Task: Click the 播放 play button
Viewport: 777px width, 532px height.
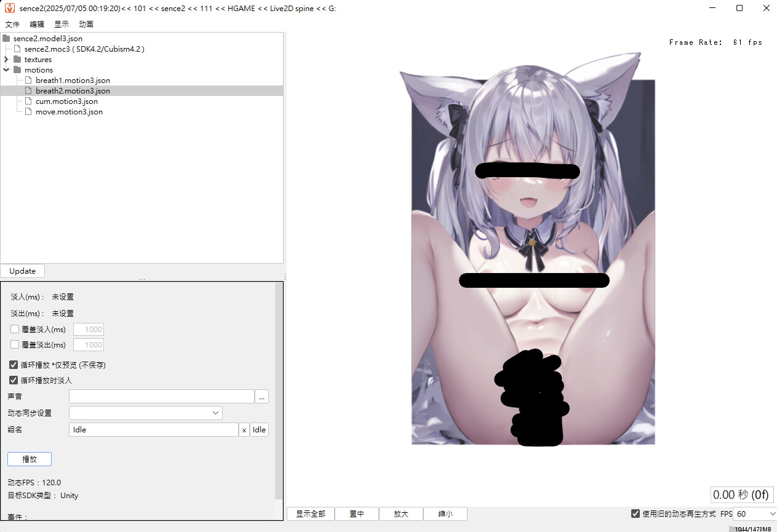Action: point(30,459)
